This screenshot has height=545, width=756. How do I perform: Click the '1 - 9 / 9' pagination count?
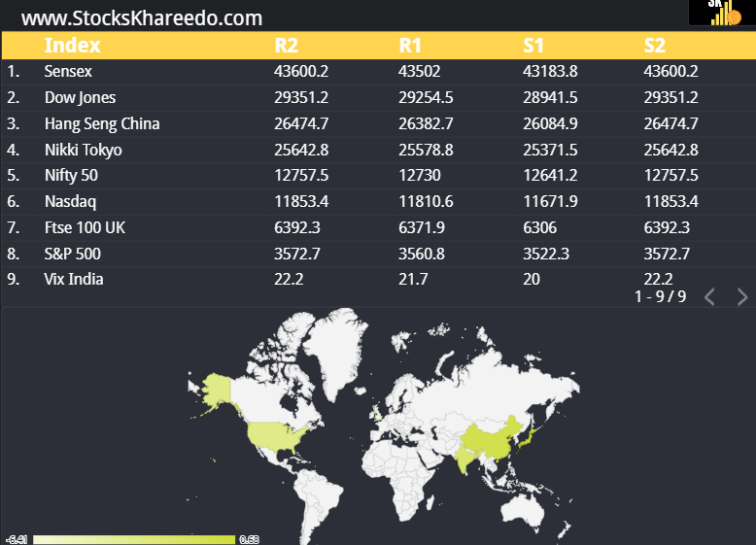point(660,297)
